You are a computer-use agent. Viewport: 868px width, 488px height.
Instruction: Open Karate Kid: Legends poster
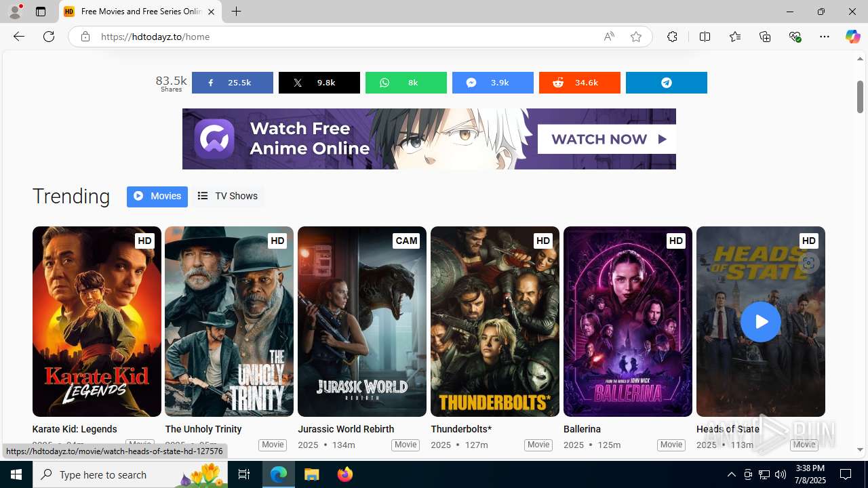pyautogui.click(x=97, y=321)
